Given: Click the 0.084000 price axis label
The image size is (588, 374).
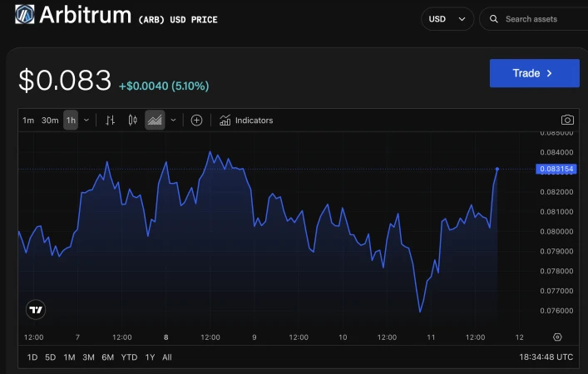Looking at the screenshot, I should [556, 152].
